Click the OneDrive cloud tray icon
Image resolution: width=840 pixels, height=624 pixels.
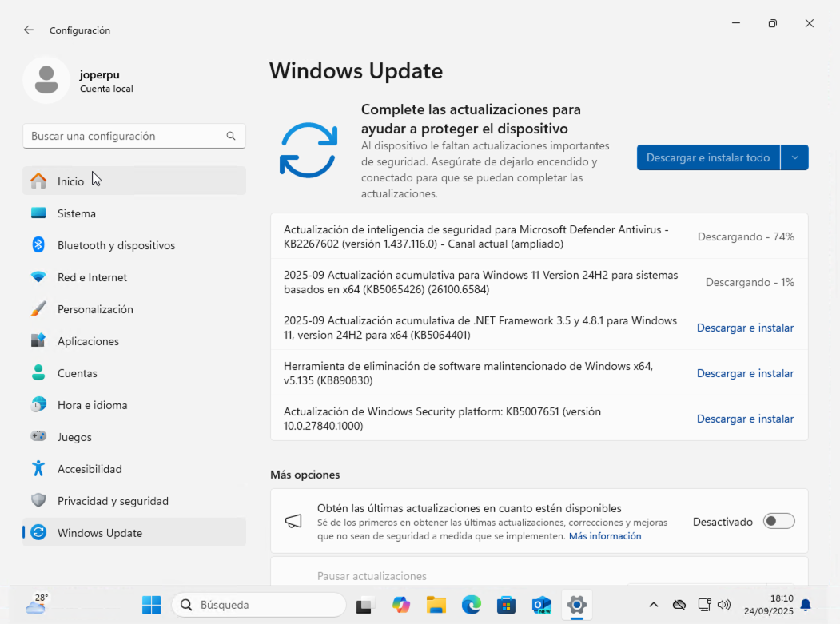tap(679, 605)
